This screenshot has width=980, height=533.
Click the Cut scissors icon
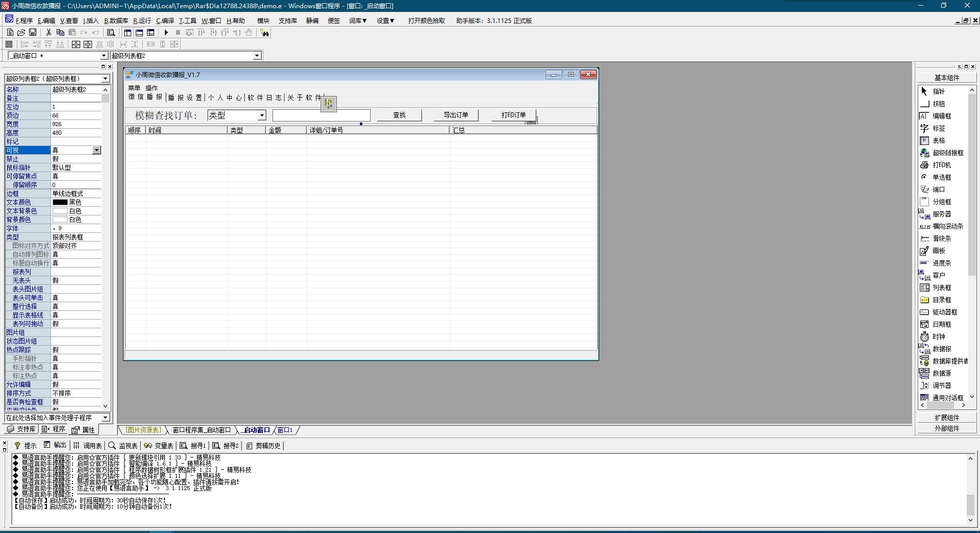coord(48,32)
